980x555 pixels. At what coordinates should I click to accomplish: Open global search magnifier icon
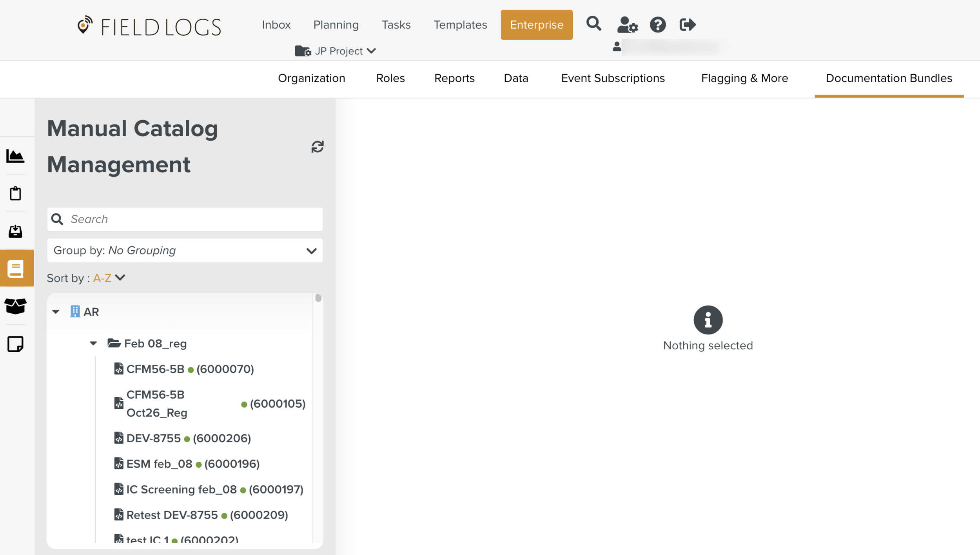[x=593, y=24]
